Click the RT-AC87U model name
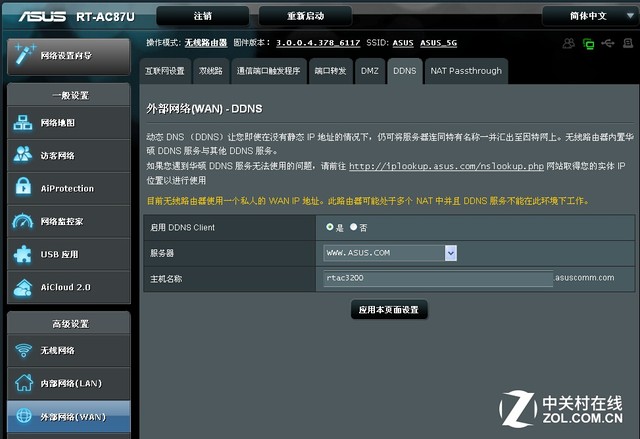Image resolution: width=640 pixels, height=439 pixels. [x=105, y=17]
